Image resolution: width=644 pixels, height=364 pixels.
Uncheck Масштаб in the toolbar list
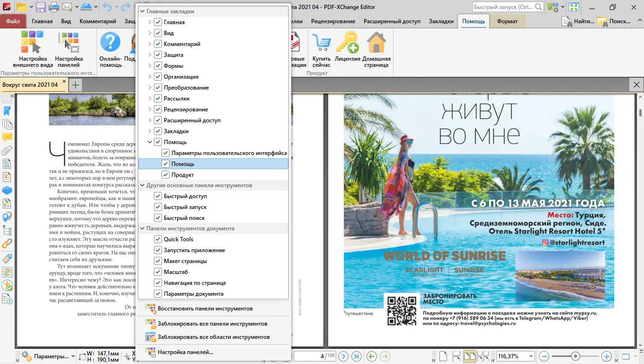158,272
